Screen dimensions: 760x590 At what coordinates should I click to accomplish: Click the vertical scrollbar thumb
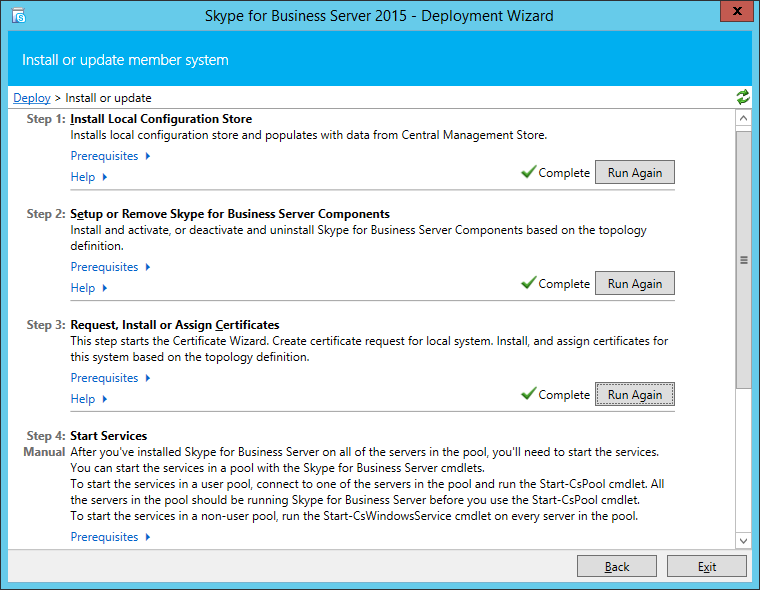[x=743, y=260]
